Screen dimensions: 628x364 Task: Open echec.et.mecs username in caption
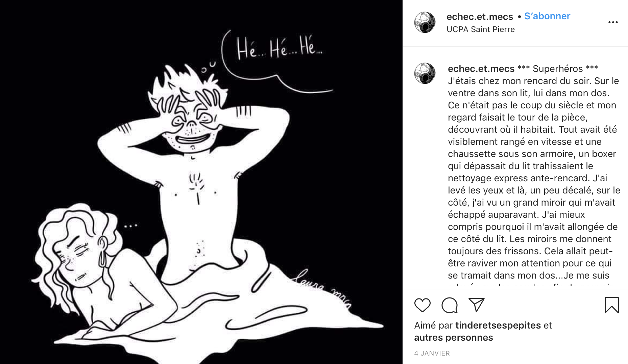pos(481,69)
